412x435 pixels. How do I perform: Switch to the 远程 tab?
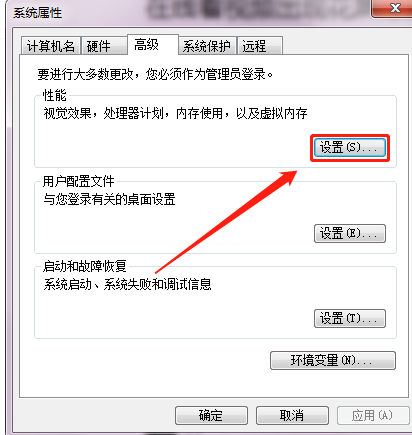(260, 46)
